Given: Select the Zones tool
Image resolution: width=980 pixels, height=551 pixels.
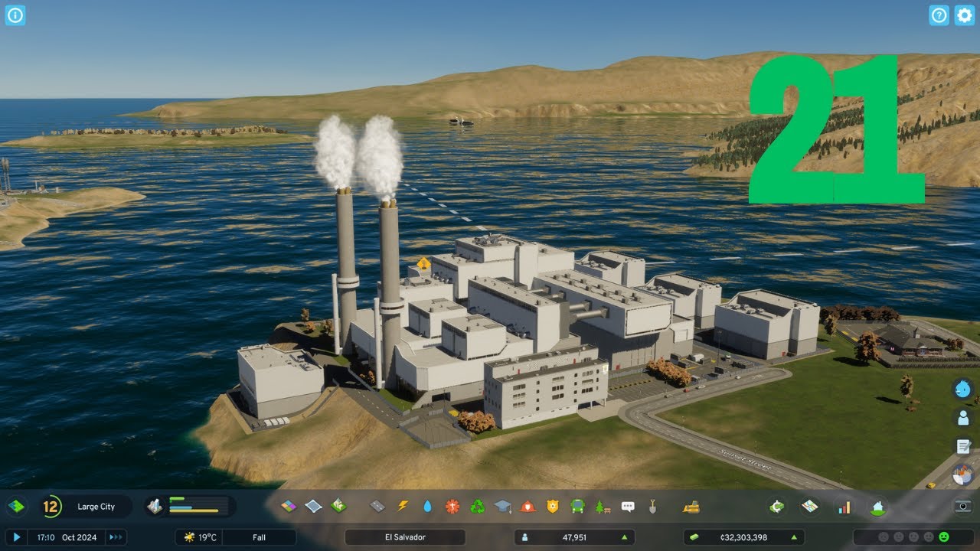Looking at the screenshot, I should coord(289,506).
